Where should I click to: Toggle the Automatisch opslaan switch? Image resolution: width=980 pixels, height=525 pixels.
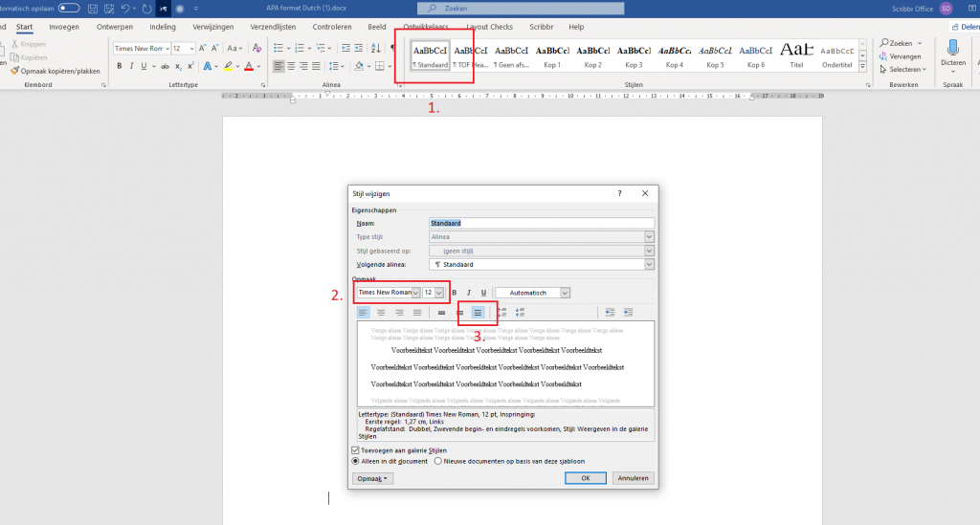(x=69, y=8)
